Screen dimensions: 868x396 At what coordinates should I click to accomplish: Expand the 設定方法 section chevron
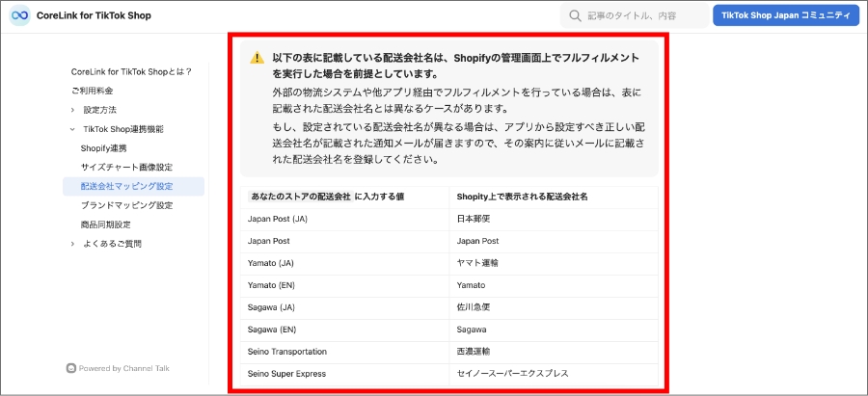click(x=72, y=110)
